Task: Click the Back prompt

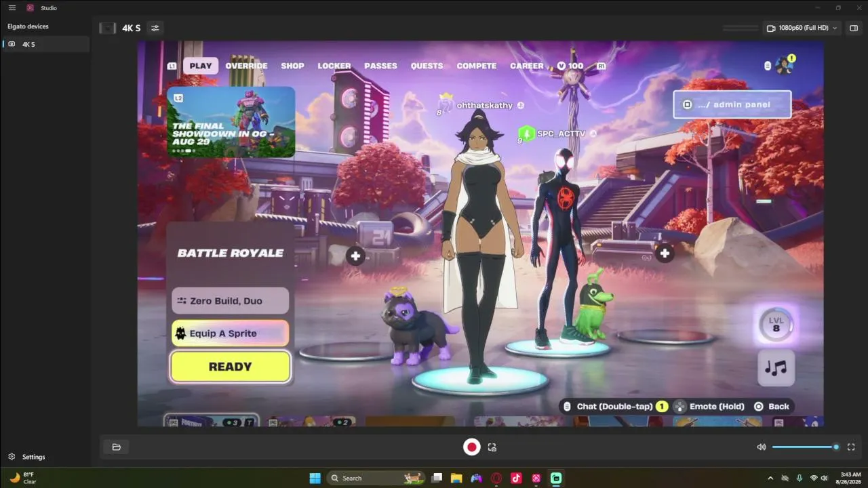Action: point(772,407)
